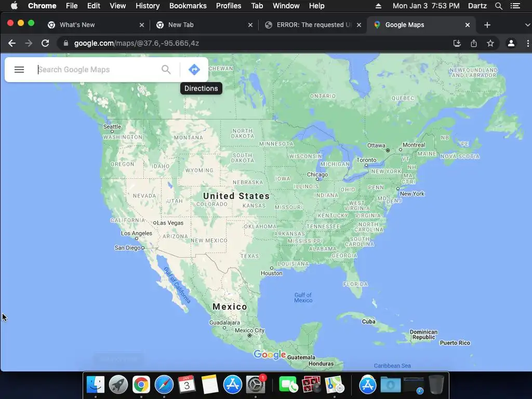The image size is (532, 399).
Task: Expand the tab search dropdown arrow
Action: point(527,25)
